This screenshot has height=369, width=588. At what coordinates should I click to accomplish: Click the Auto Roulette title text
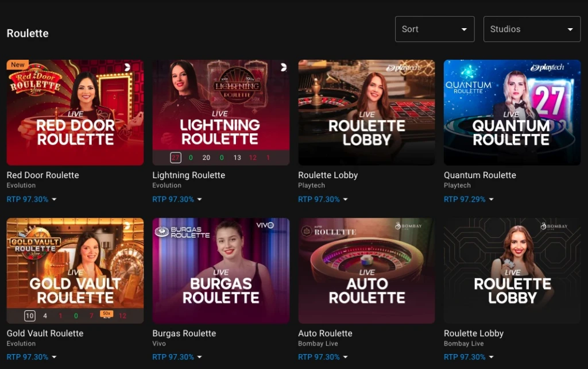[325, 333]
